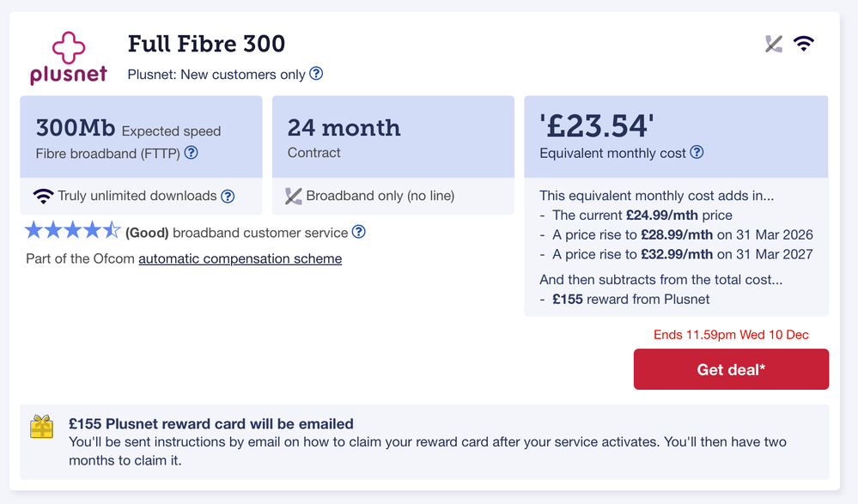Click the Ends 11.59pm Wed 10 Dec text
858x504 pixels.
click(x=731, y=335)
